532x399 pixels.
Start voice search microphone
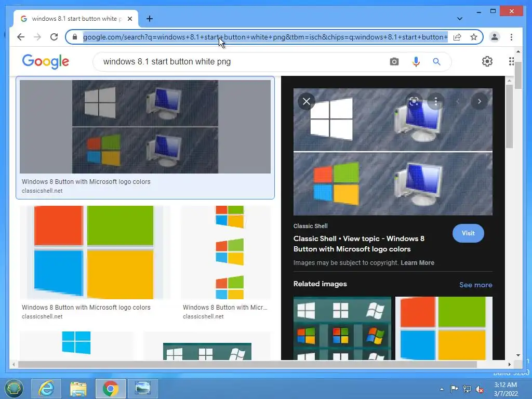416,62
